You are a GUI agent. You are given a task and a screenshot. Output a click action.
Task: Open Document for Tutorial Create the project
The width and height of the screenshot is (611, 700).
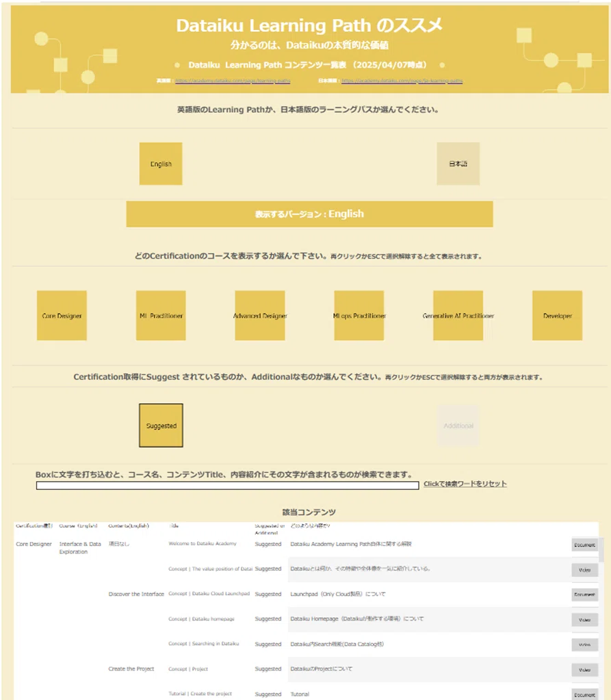coord(585,695)
